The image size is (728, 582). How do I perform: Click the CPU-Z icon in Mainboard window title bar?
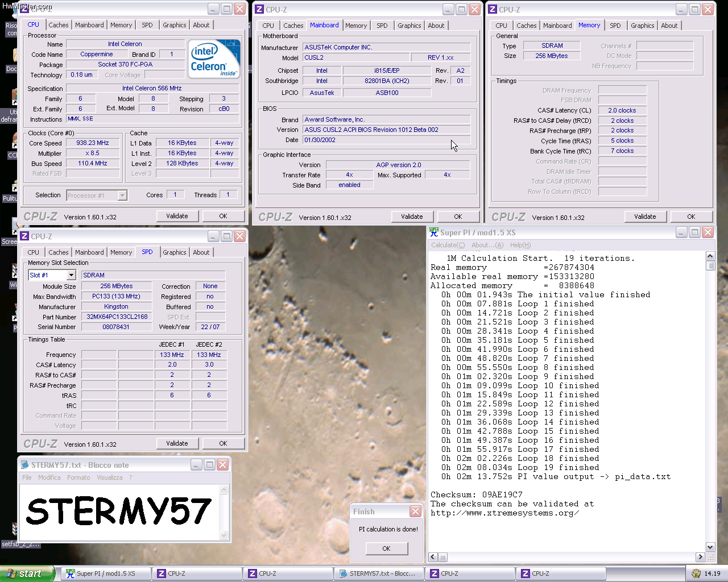tap(259, 9)
